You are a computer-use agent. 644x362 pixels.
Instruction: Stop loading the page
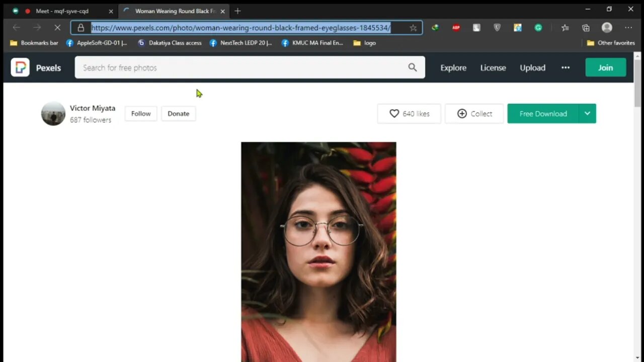57,28
